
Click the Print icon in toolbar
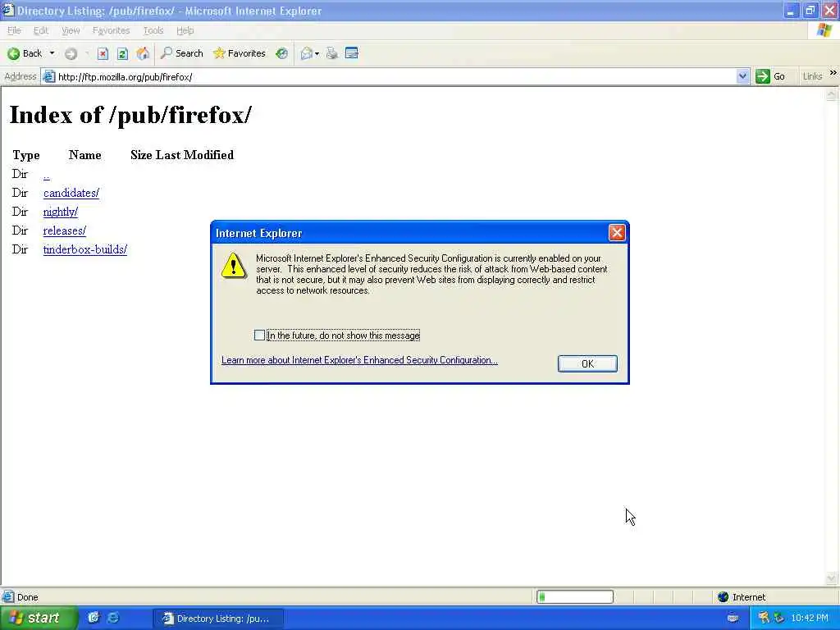[x=332, y=53]
